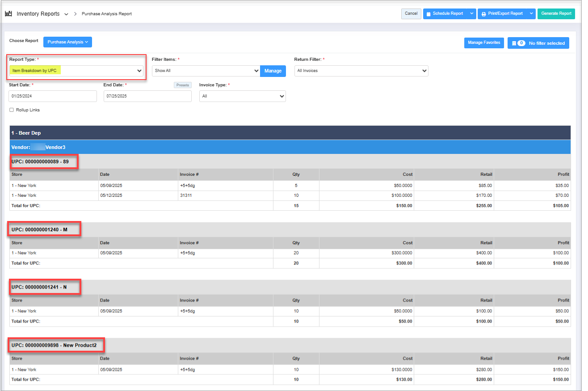Click the Manage Favorites button
Image resolution: width=588 pixels, height=391 pixels.
pos(484,43)
